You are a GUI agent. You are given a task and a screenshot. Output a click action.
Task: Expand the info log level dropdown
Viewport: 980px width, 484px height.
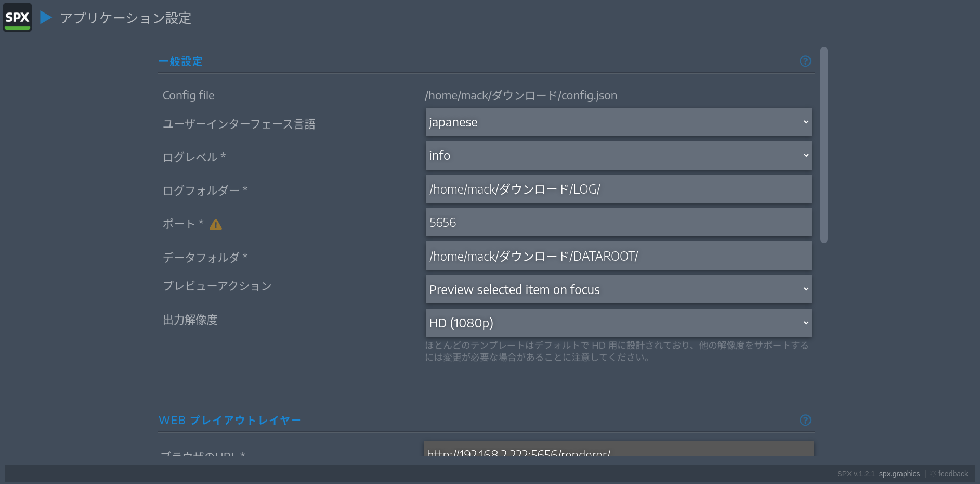618,155
